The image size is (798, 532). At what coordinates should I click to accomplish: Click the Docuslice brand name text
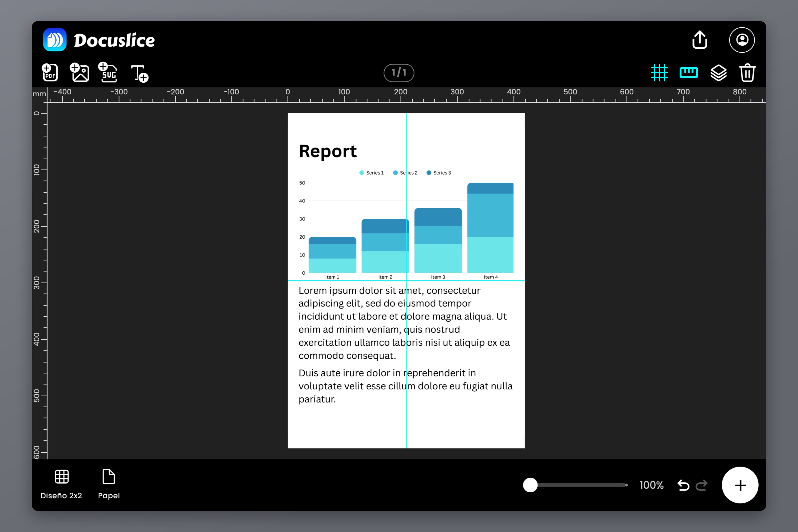(x=114, y=40)
